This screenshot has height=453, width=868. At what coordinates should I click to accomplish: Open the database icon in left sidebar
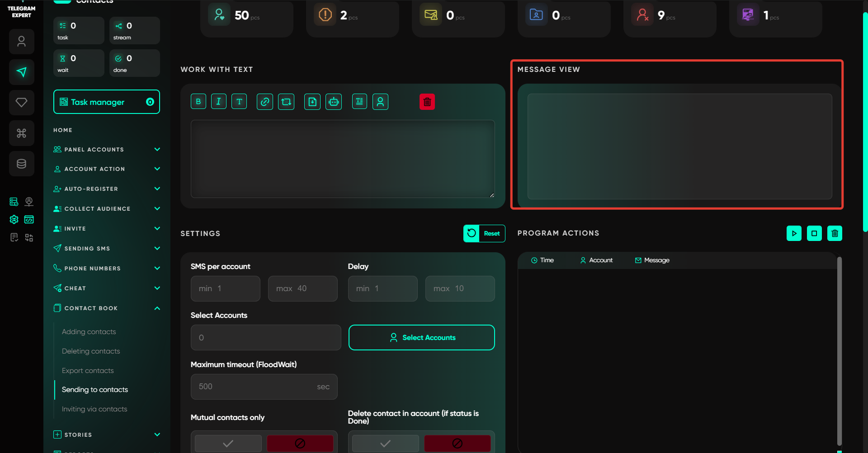pos(22,164)
